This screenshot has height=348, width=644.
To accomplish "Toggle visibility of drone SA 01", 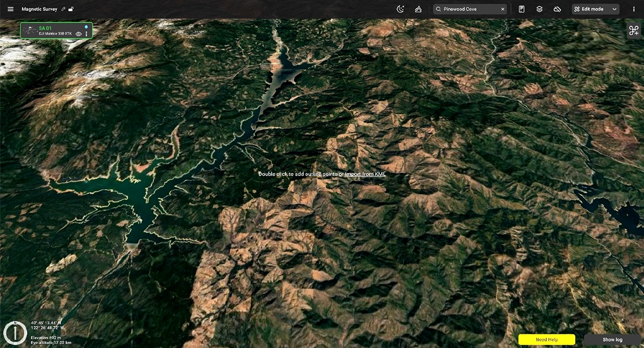I will point(78,34).
